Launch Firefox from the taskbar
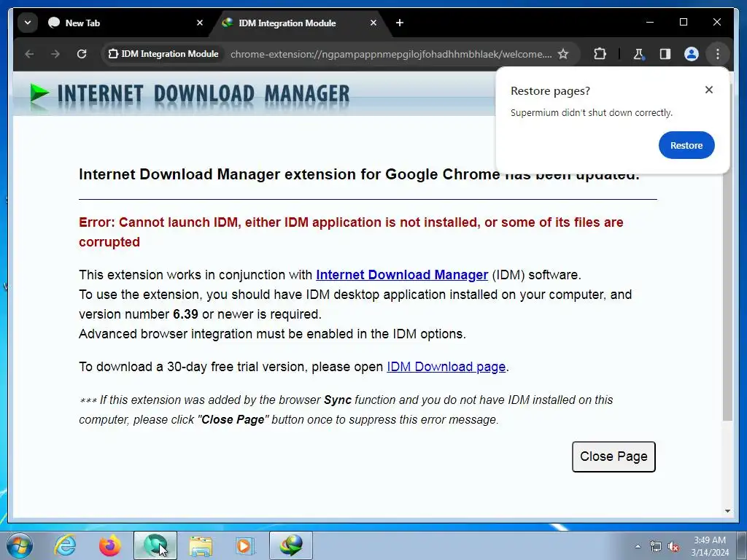 109,545
